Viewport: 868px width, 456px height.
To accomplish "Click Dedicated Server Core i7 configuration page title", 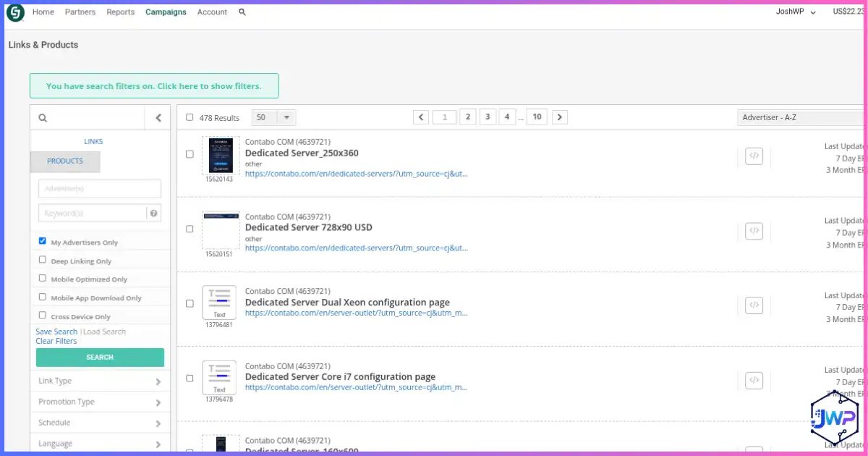I will [x=340, y=377].
